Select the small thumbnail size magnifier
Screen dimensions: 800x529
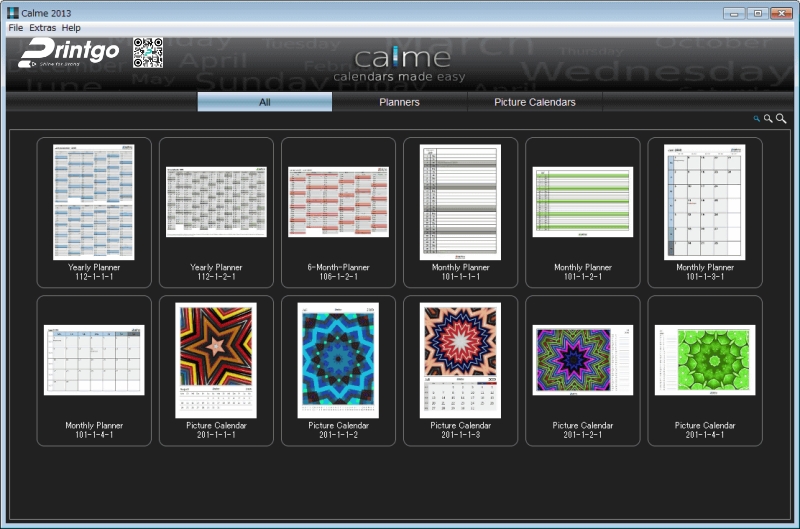(757, 119)
